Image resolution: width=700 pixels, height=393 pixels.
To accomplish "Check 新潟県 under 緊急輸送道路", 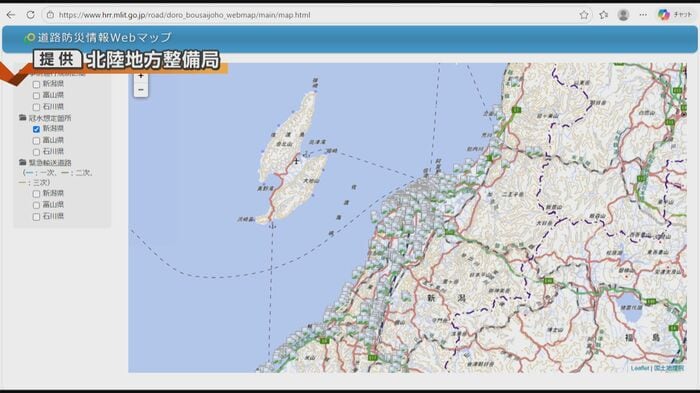I will click(x=36, y=194).
